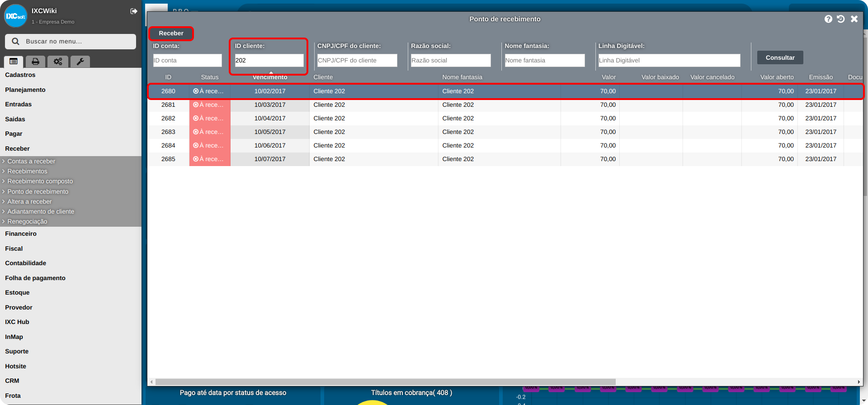The width and height of the screenshot is (868, 405).
Task: Expand the Cadastros menu
Action: (x=20, y=75)
